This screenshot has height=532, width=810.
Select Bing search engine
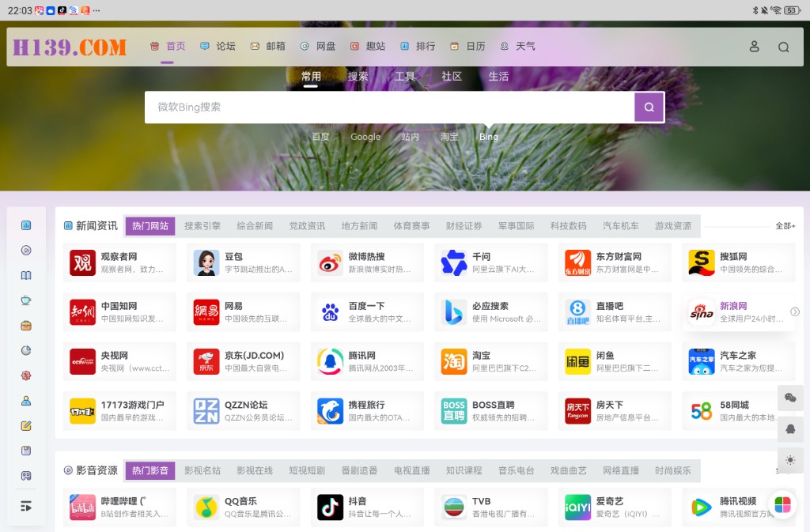tap(489, 137)
